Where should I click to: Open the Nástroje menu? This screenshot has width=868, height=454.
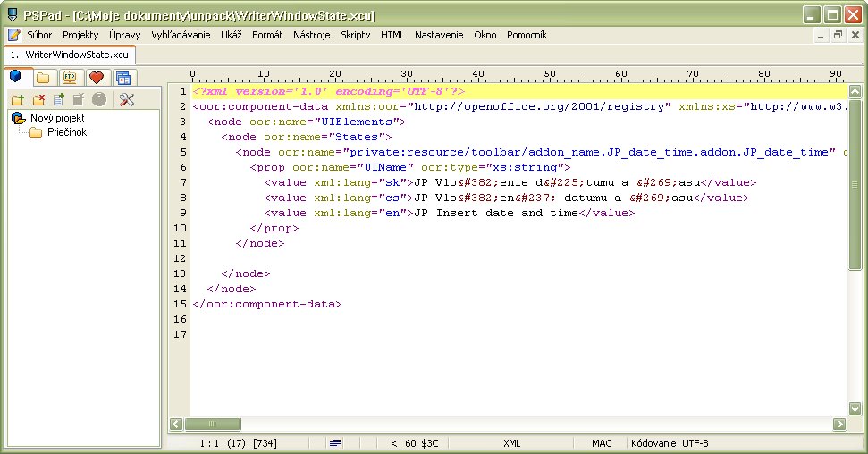tap(312, 35)
